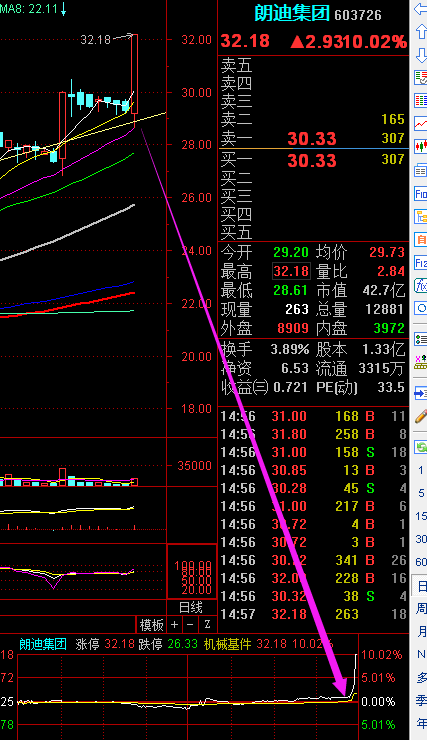The width and height of the screenshot is (427, 740).
Task: Click the down arrow next stock icon
Action: (420, 55)
